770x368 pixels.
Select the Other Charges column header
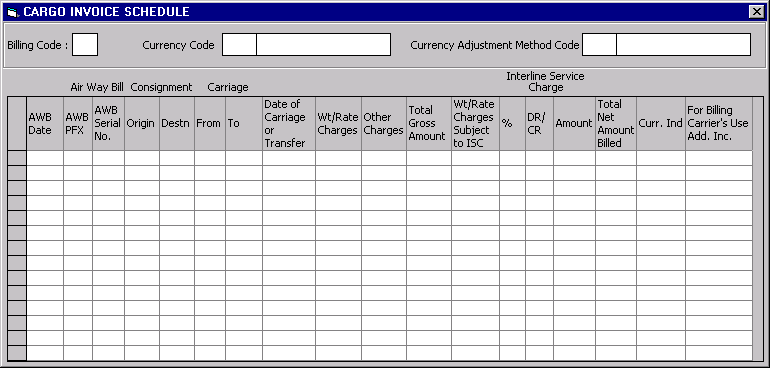pos(384,124)
